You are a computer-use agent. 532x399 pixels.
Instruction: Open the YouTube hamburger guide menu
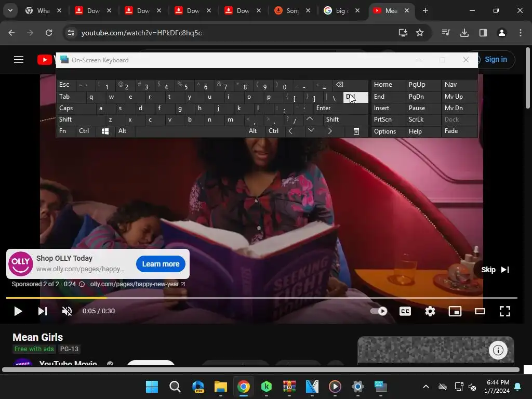[19, 60]
